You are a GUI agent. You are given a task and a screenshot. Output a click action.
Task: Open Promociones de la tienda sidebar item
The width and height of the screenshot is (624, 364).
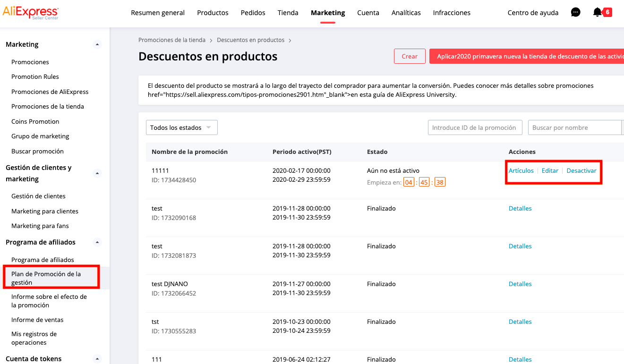click(x=48, y=106)
